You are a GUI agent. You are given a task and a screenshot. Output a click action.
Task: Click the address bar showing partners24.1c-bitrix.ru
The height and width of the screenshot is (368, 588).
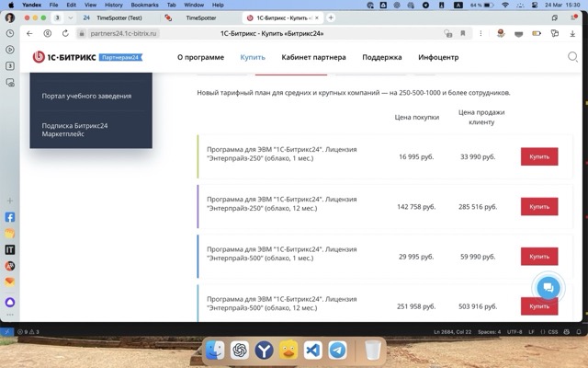(124, 33)
